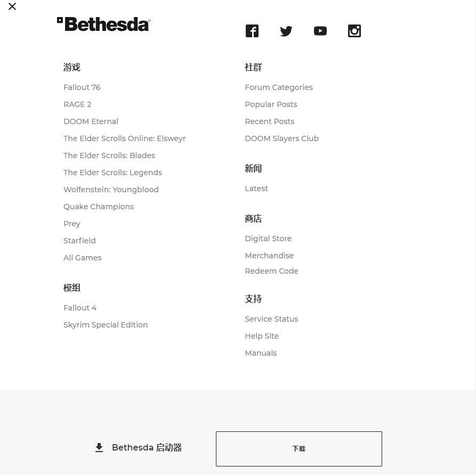The height and width of the screenshot is (475, 476).
Task: Open the Instagram camera icon
Action: point(354,31)
